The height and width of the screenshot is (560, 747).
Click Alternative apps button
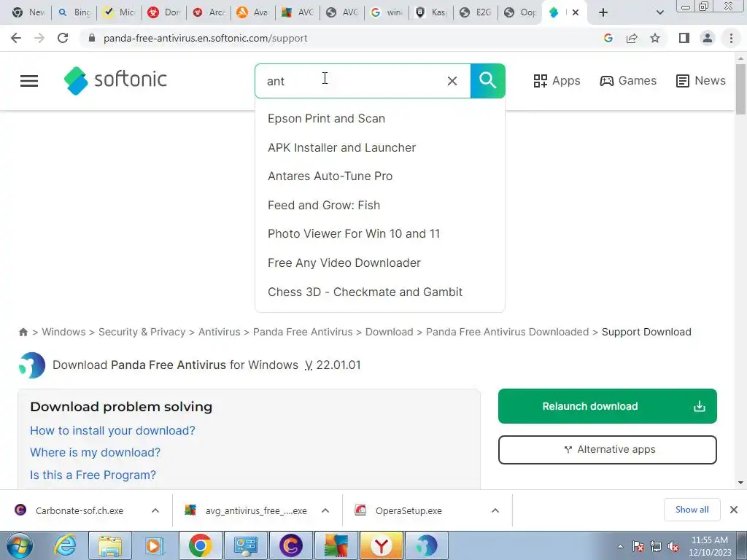(608, 449)
